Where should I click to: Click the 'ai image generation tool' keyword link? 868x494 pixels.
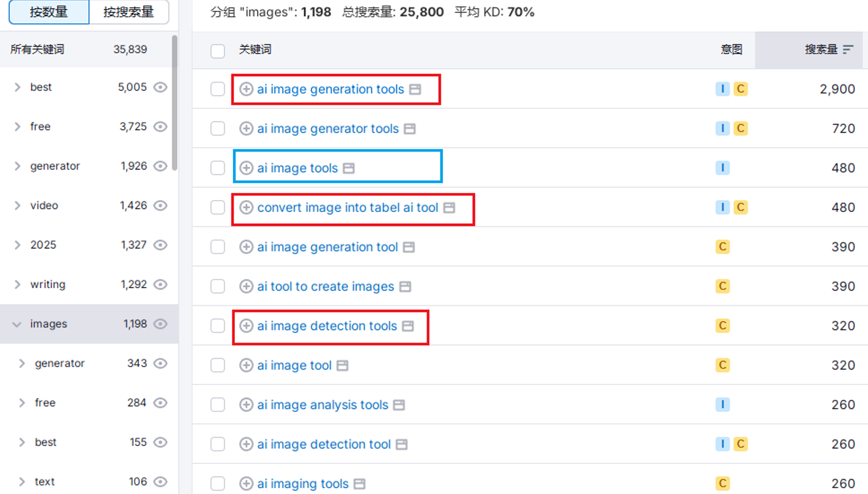point(327,247)
